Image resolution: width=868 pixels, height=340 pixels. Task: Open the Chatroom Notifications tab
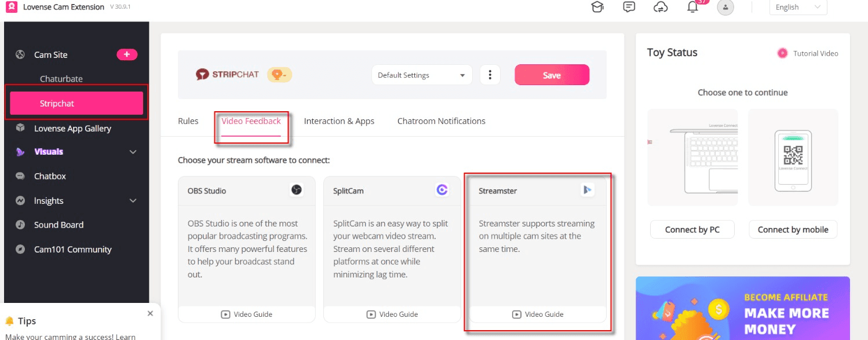[441, 121]
